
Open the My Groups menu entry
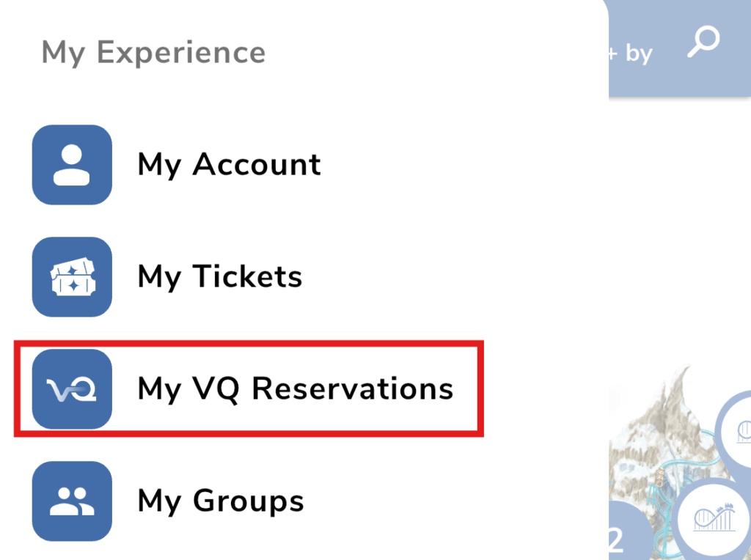click(x=220, y=501)
